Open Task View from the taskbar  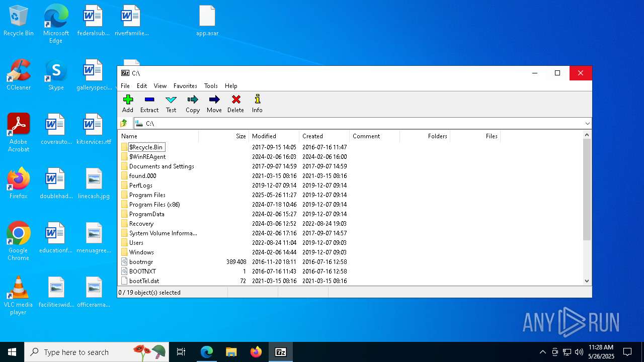point(181,352)
